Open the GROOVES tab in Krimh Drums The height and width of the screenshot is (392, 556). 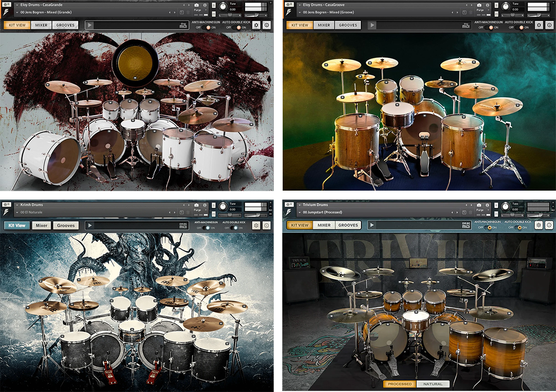(x=65, y=225)
